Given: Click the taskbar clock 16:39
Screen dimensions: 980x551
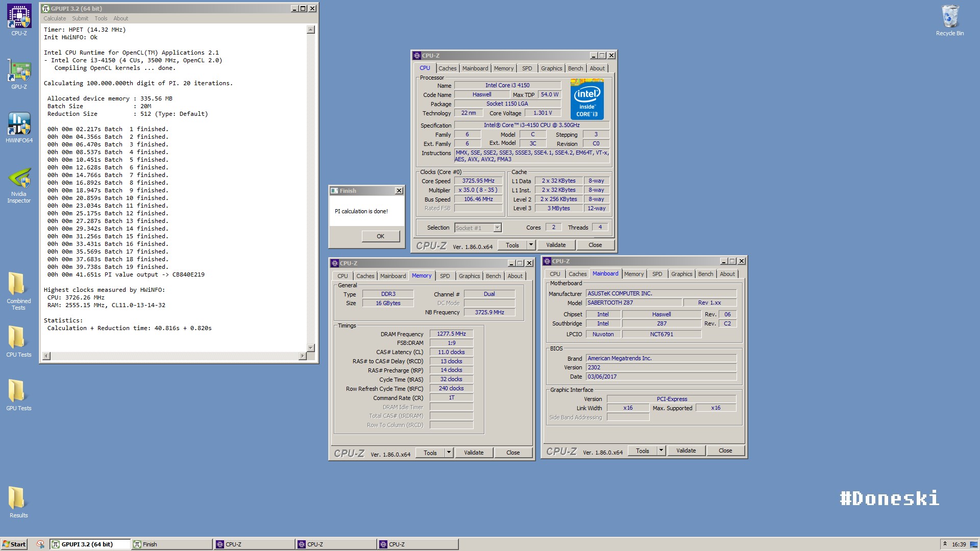Looking at the screenshot, I should point(959,544).
